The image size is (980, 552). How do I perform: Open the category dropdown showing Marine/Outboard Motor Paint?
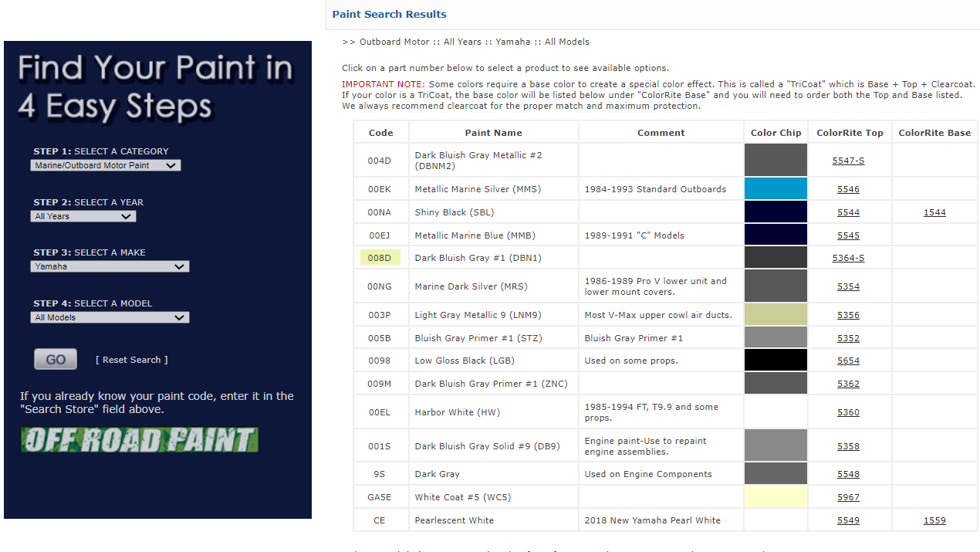(106, 165)
